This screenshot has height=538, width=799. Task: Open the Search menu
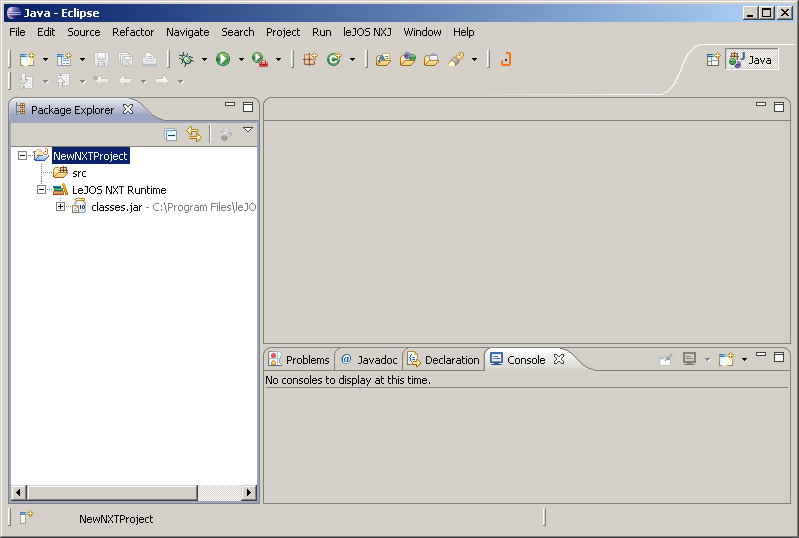coord(237,32)
